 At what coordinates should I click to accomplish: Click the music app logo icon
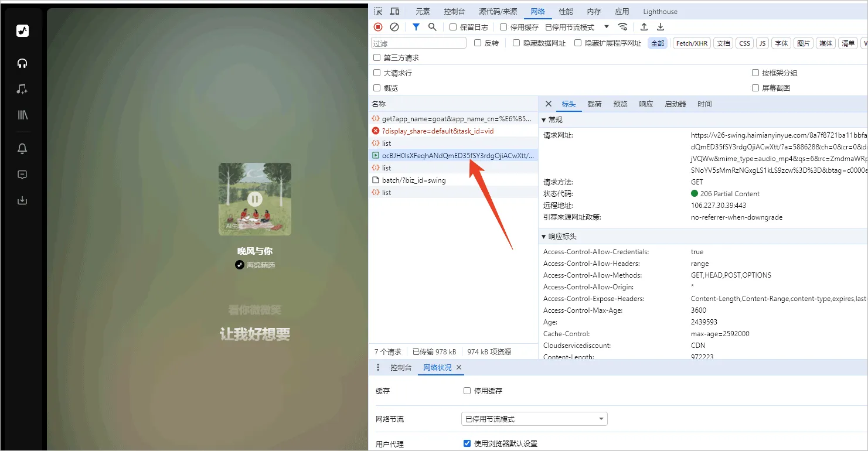coord(22,31)
